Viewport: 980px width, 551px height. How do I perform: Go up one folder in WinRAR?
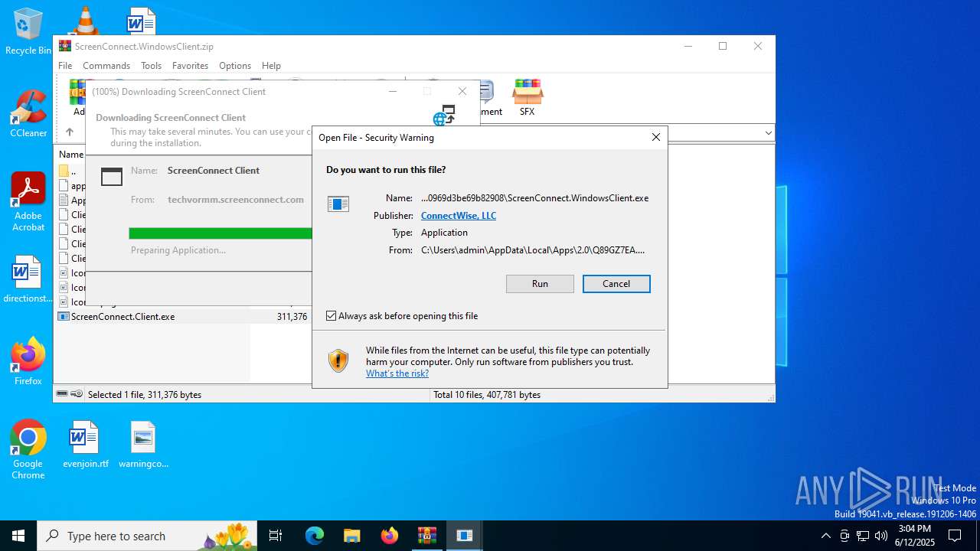coord(70,132)
